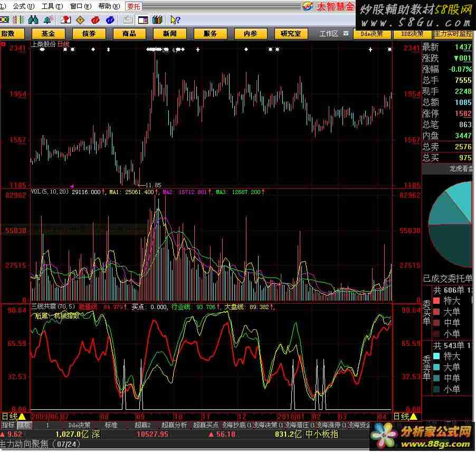Viewport: 476px width, 452px height.
Task: Open the 工具(T) menu
Action: coord(51,6)
